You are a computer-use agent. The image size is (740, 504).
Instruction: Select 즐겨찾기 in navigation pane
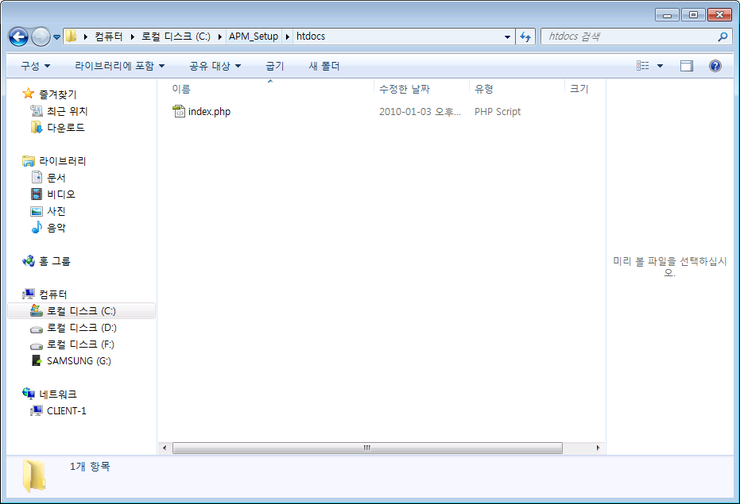pos(58,94)
